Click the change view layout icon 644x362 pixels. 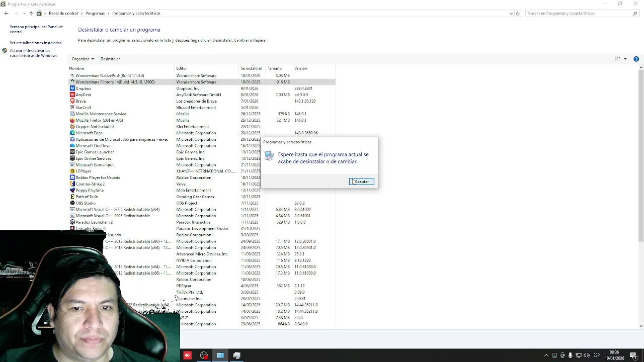(x=617, y=59)
